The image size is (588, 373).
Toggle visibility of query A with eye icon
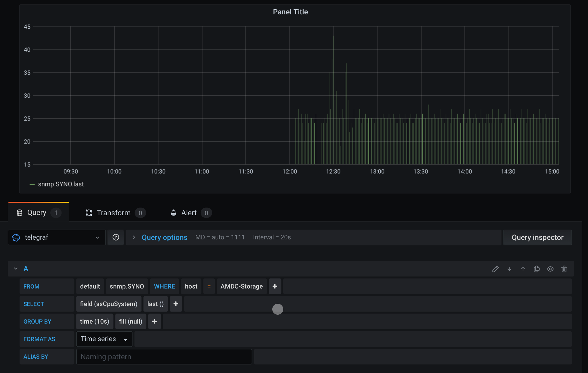click(550, 269)
